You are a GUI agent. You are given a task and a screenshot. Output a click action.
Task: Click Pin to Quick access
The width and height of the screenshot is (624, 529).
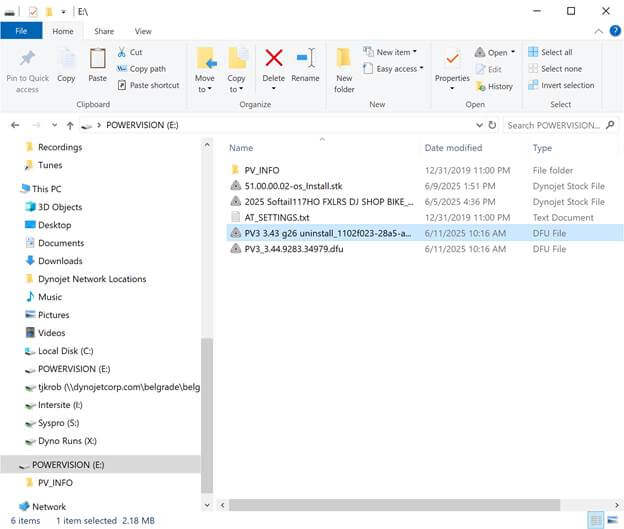pyautogui.click(x=27, y=71)
